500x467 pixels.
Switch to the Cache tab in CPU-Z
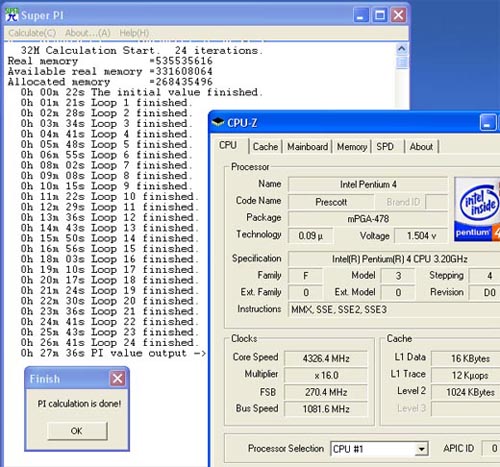(x=265, y=147)
